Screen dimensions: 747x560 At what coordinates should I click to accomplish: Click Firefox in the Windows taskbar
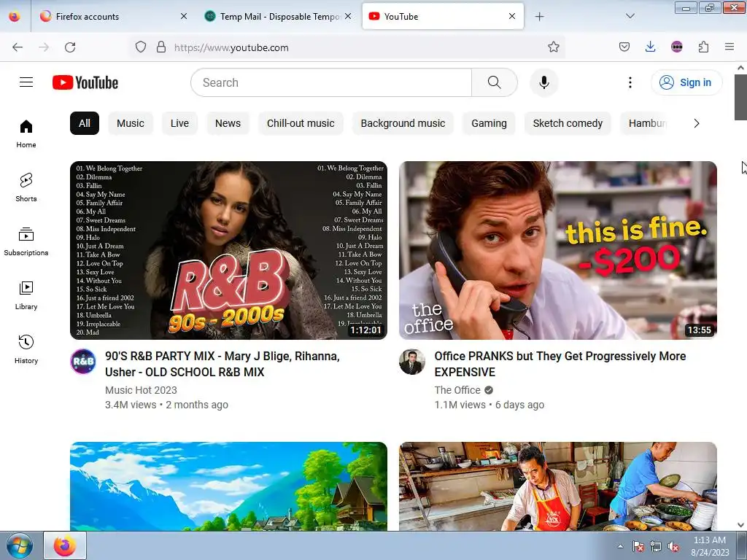(65, 545)
